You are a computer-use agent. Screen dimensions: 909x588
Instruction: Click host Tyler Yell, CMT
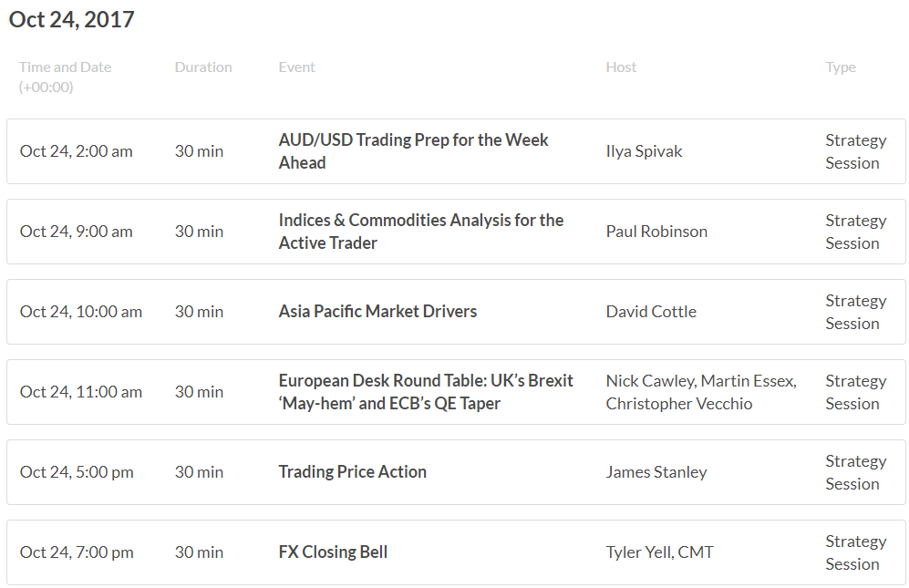pos(659,552)
